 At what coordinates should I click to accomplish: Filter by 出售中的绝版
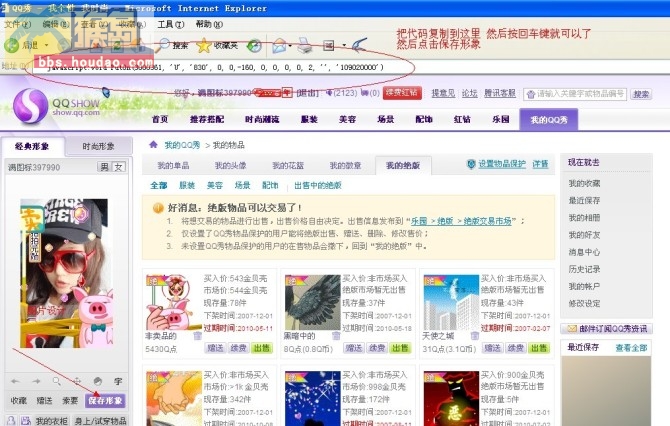[x=318, y=185]
